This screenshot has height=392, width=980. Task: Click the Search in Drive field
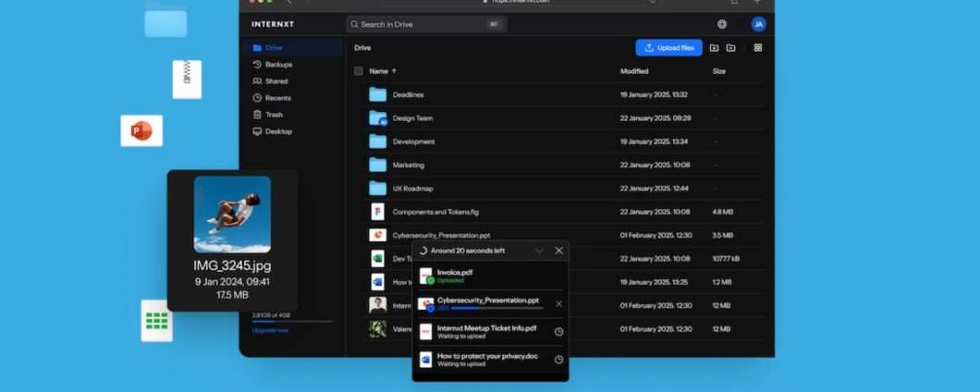coord(425,24)
